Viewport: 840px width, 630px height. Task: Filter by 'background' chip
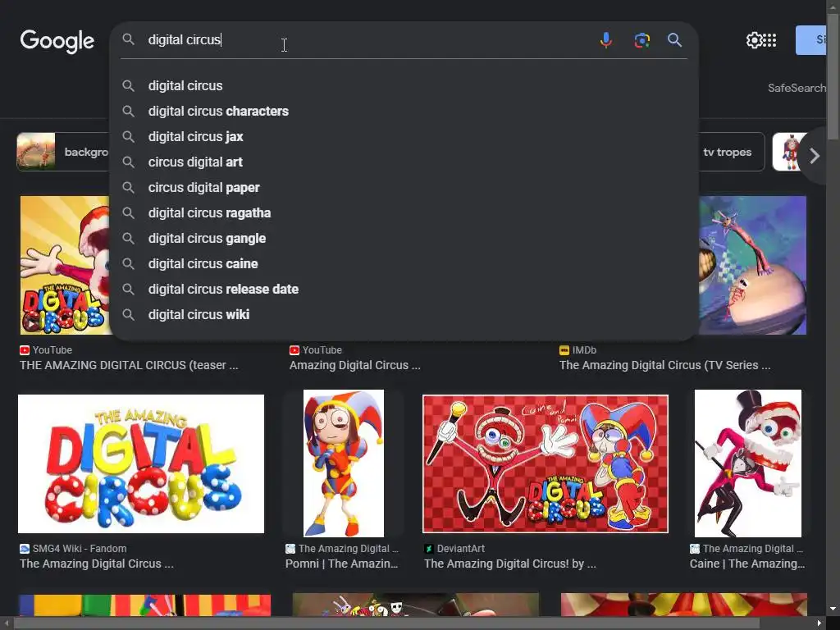pyautogui.click(x=63, y=152)
